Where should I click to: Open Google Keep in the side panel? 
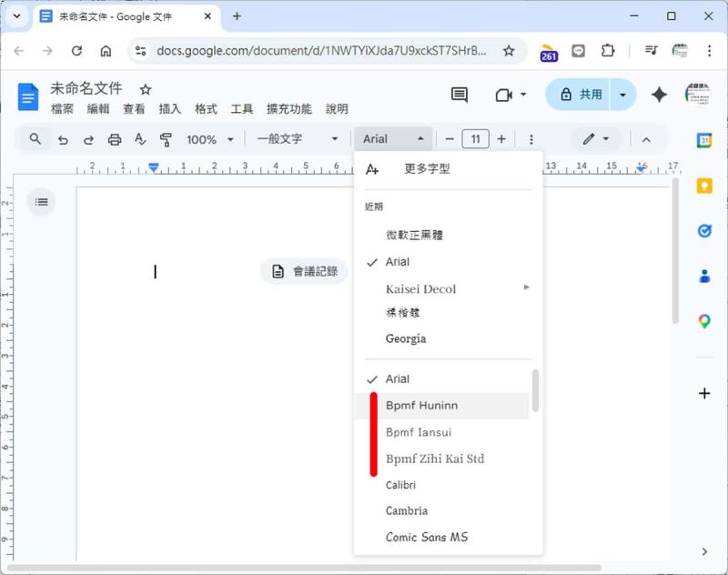(x=703, y=186)
